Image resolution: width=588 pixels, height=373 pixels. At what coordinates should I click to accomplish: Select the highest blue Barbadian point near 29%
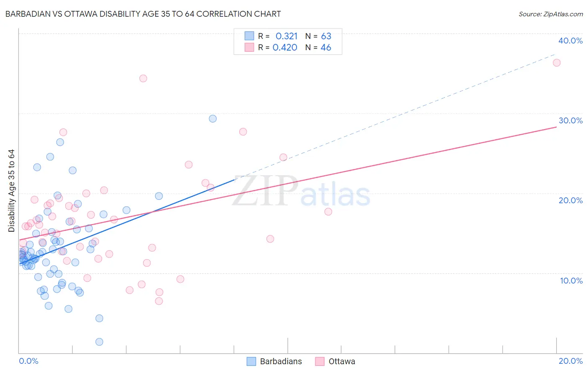(213, 119)
